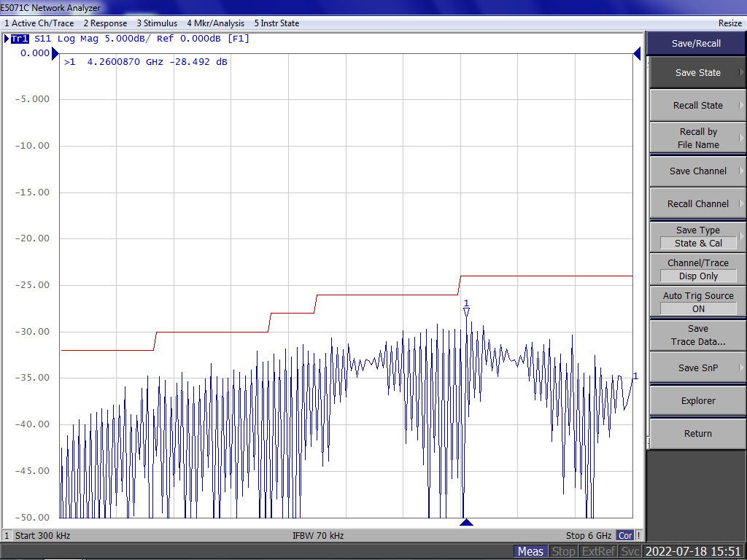The width and height of the screenshot is (747, 560).
Task: Click the ExtRef status indicator
Action: [x=599, y=551]
